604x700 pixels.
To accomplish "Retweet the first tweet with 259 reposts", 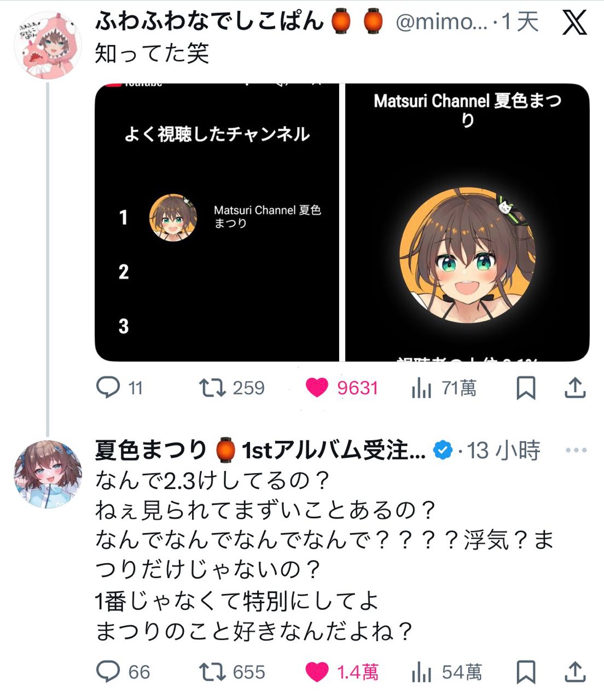I will point(212,388).
